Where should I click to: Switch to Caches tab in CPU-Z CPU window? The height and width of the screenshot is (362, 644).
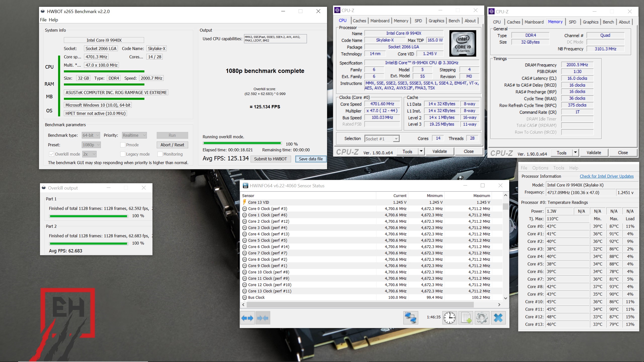[359, 21]
